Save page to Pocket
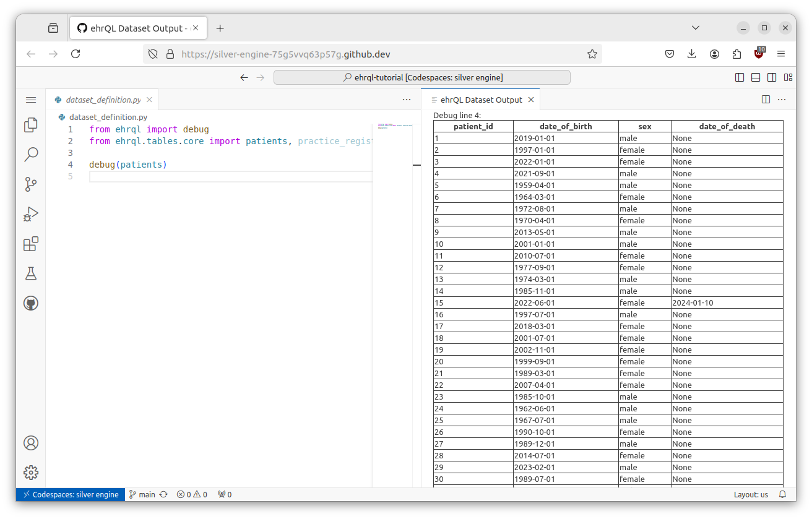Image resolution: width=812 pixels, height=519 pixels. 670,54
